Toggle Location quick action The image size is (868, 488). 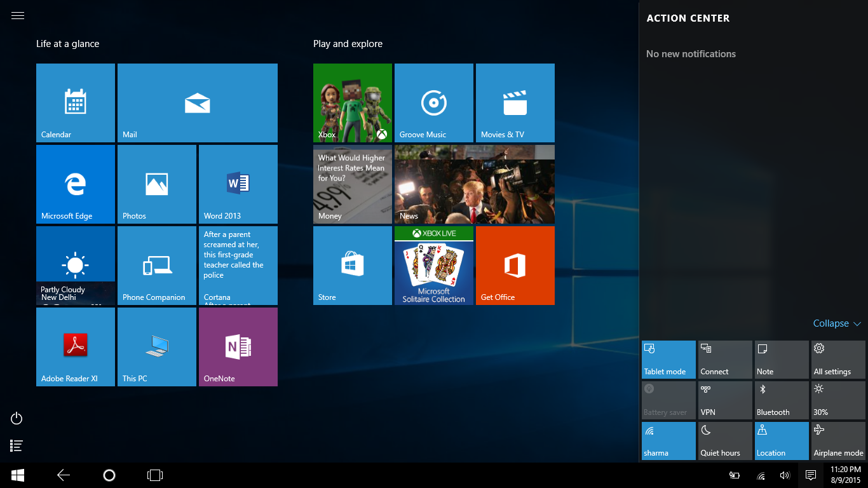tap(782, 441)
